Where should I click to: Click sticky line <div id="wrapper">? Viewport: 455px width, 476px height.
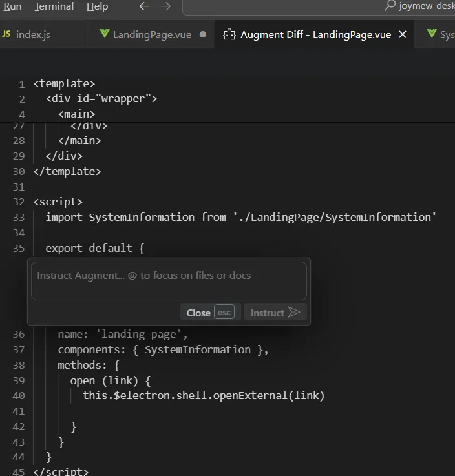tap(101, 99)
